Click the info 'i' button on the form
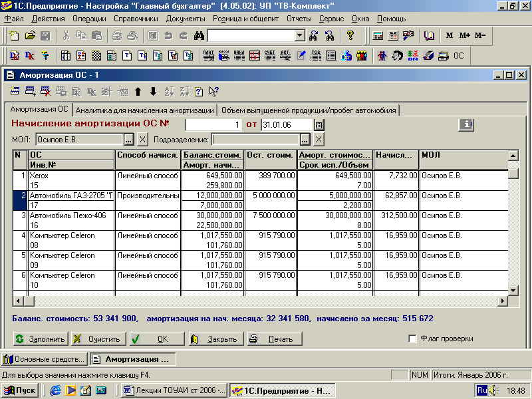 pyautogui.click(x=467, y=124)
